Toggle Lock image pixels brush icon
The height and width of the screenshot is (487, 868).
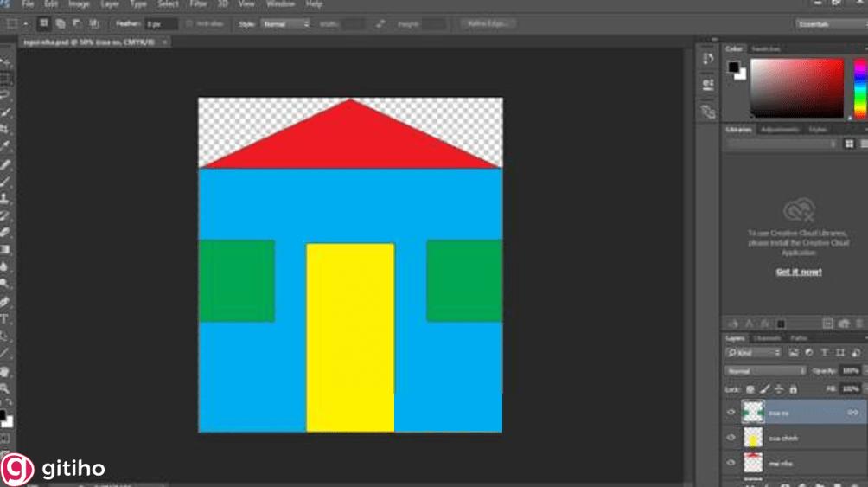(764, 389)
